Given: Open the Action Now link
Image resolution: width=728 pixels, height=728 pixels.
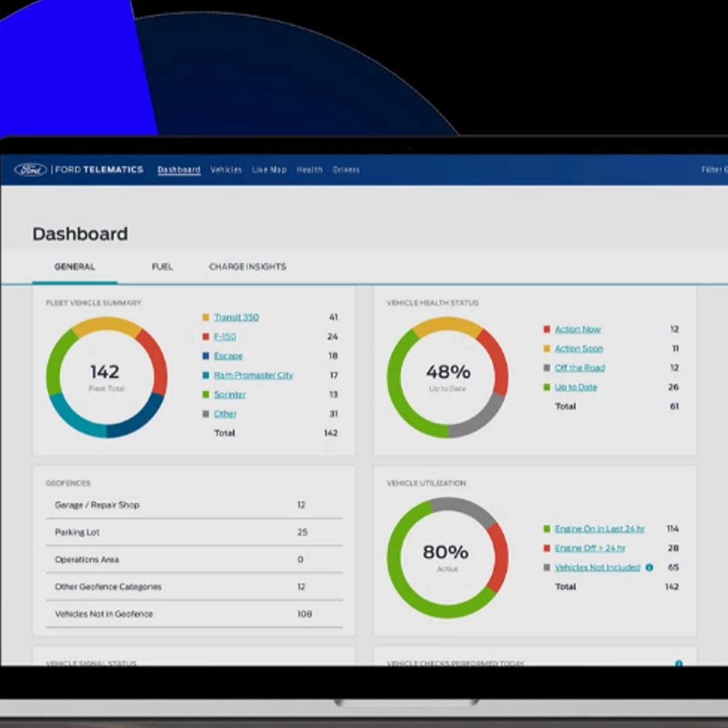Looking at the screenshot, I should tap(578, 329).
